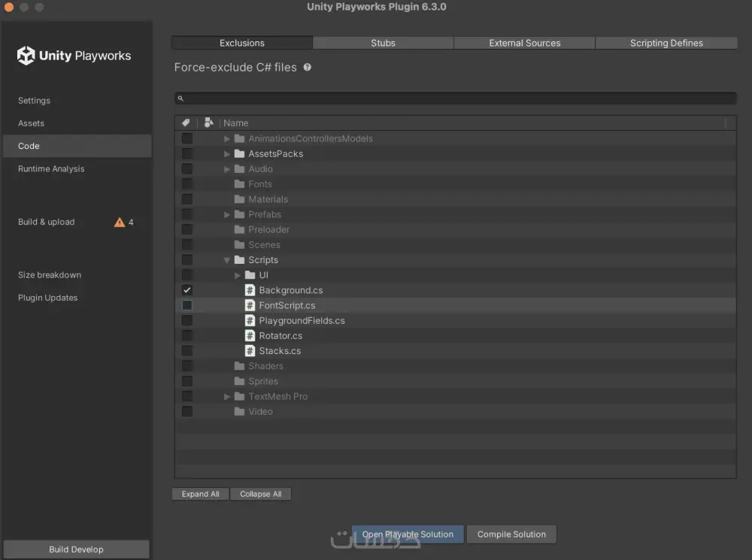Screen dimensions: 752x560
Task: Expand the Prefabs folder arrow
Action: click(227, 214)
